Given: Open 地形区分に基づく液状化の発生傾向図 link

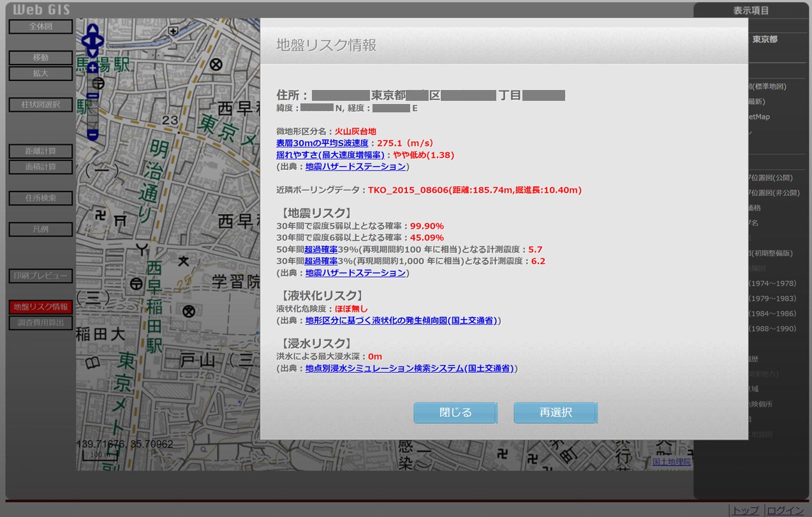Looking at the screenshot, I should pos(401,320).
